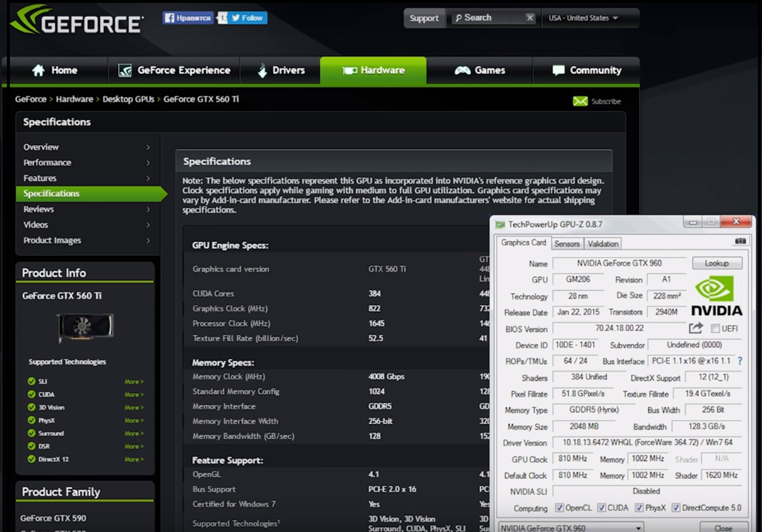The image size is (762, 532).
Task: Open the USA - United States region dropdown
Action: (x=590, y=18)
